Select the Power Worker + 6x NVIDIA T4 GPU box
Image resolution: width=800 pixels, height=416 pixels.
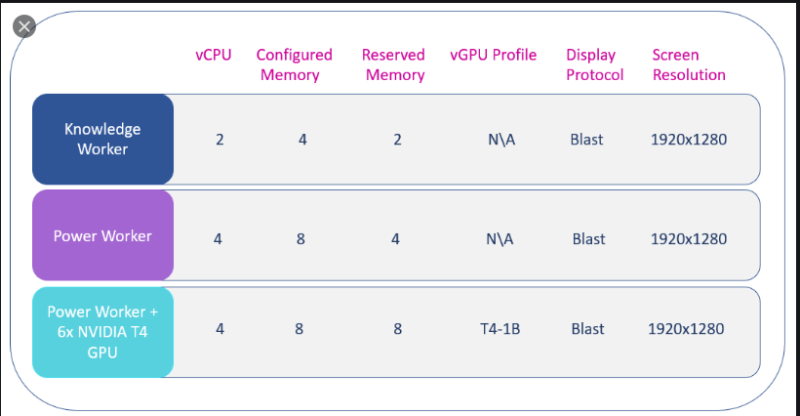tap(103, 332)
